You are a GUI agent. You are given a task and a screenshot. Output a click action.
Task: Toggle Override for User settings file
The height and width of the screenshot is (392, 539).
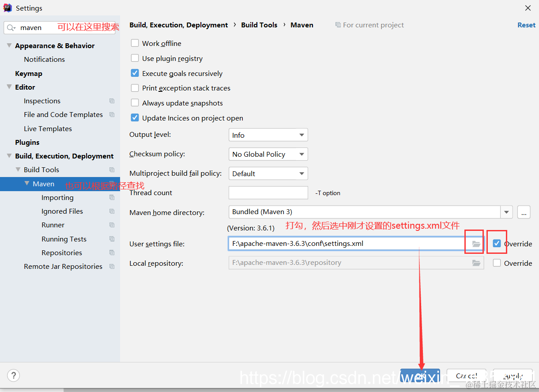[497, 244]
